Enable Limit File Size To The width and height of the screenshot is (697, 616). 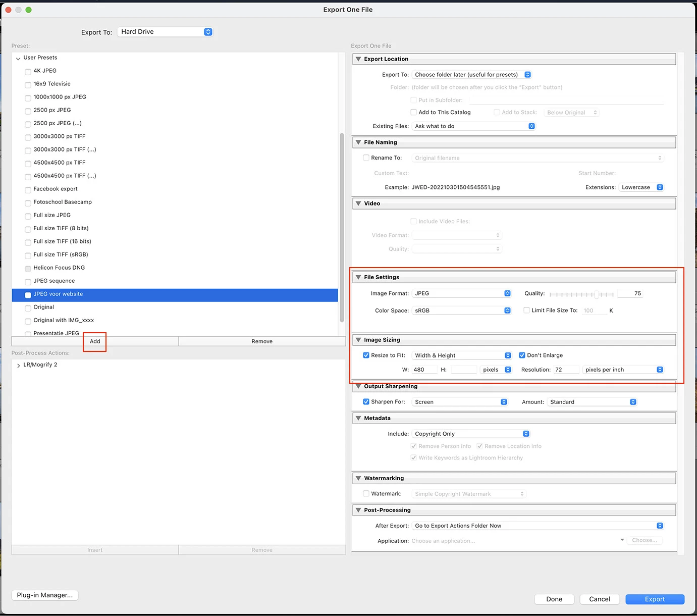[526, 311]
